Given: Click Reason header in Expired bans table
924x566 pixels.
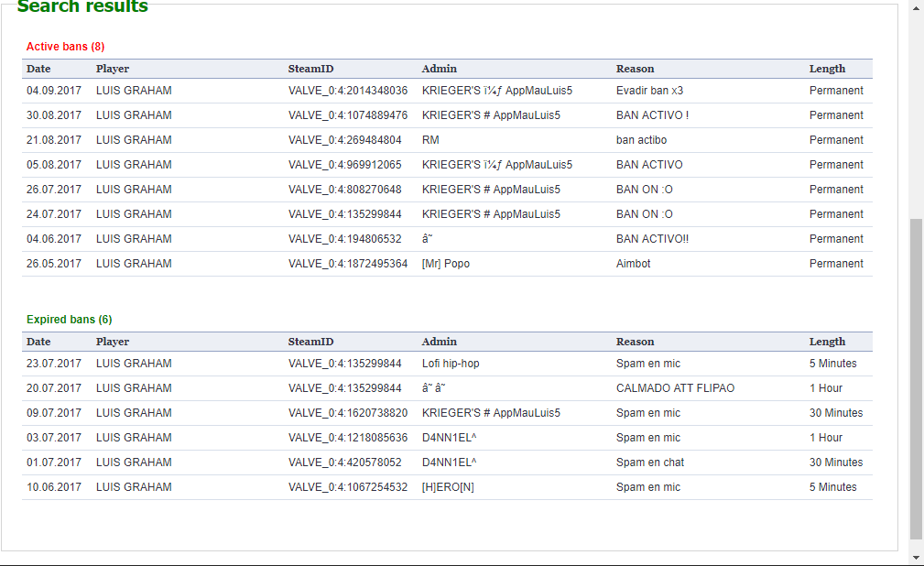Looking at the screenshot, I should pyautogui.click(x=635, y=342).
